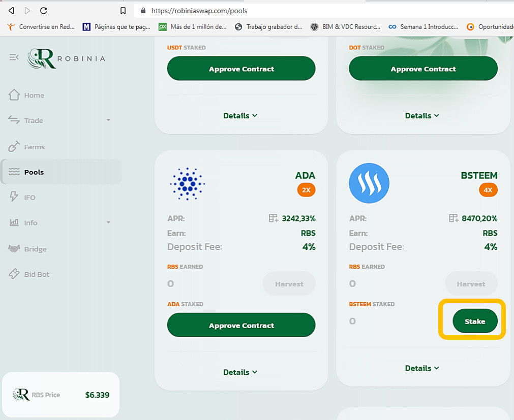The image size is (514, 420).
Task: Expand Details of the ADA pool
Action: 240,372
